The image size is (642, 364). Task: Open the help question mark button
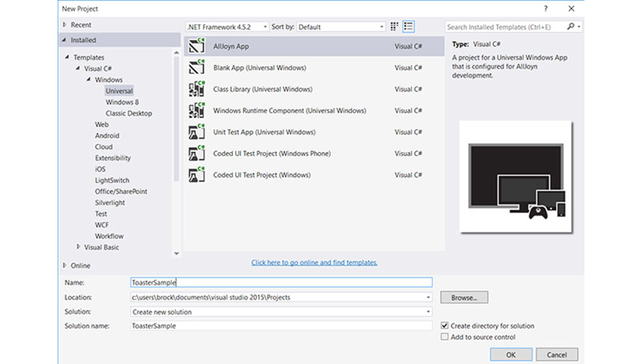[x=545, y=9]
